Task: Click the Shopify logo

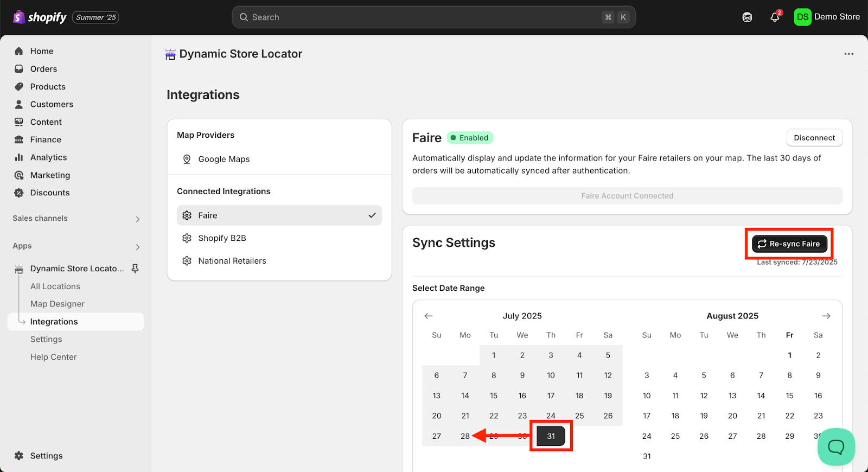Action: pos(40,17)
